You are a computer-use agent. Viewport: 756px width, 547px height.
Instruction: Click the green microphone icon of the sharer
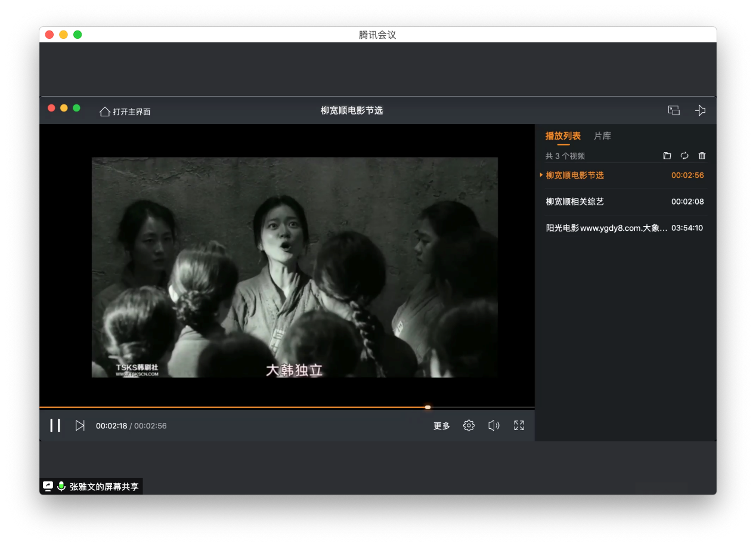(x=61, y=487)
